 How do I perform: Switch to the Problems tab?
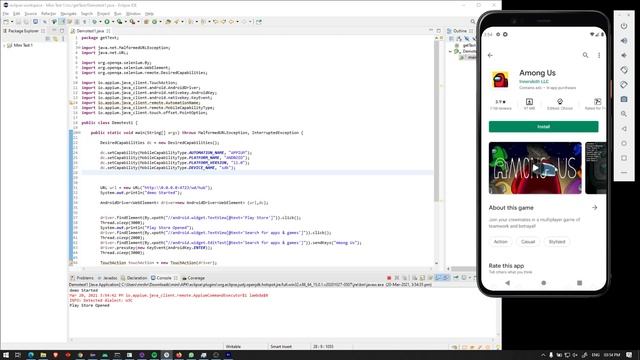pos(82,278)
